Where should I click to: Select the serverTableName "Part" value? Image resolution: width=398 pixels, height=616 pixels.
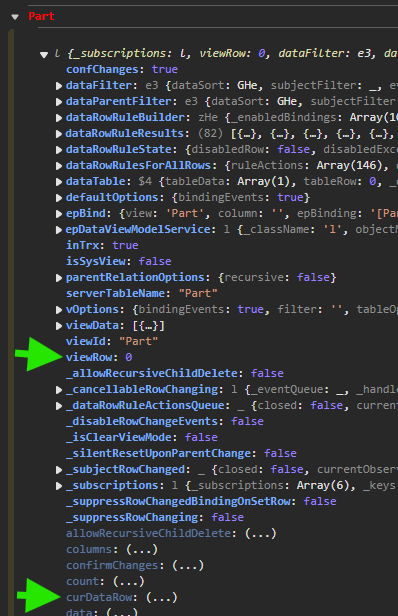click(198, 293)
